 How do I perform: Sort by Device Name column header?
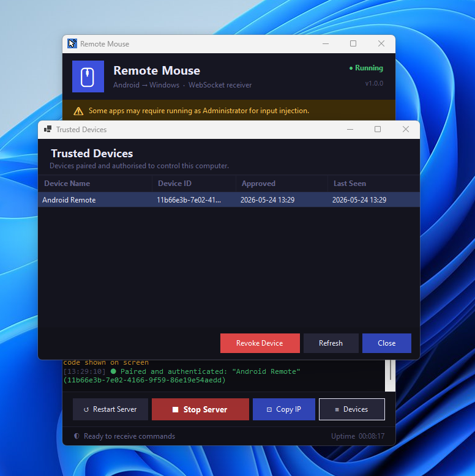(x=95, y=184)
